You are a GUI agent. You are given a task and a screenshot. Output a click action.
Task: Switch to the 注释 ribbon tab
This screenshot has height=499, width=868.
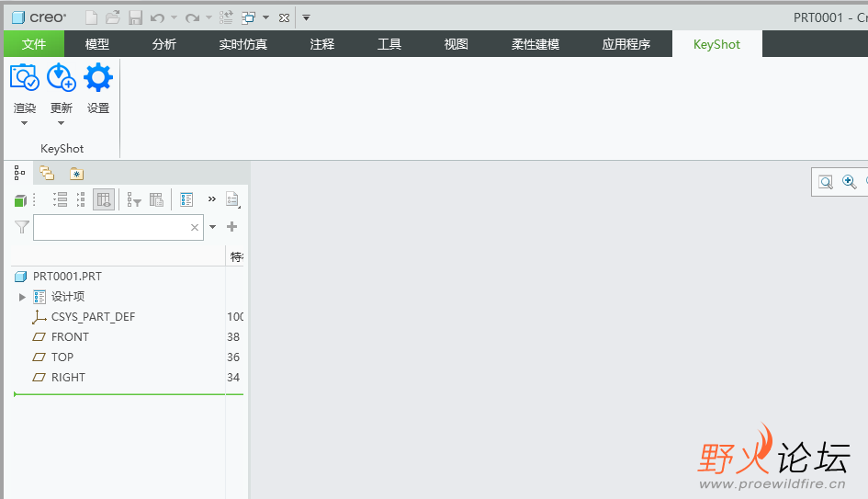tap(322, 44)
